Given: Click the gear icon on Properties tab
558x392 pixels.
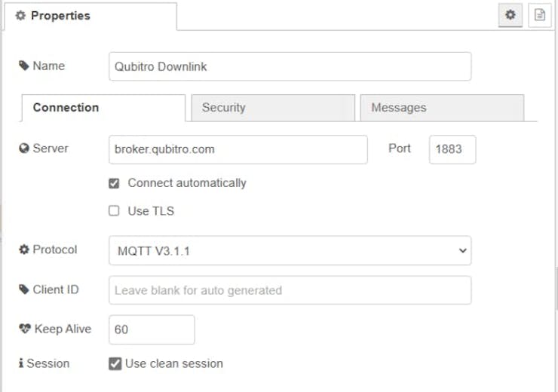Looking at the screenshot, I should point(20,15).
